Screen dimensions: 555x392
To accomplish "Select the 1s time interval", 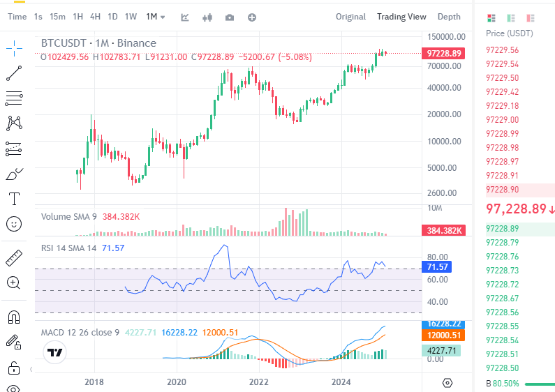I will click(x=38, y=17).
